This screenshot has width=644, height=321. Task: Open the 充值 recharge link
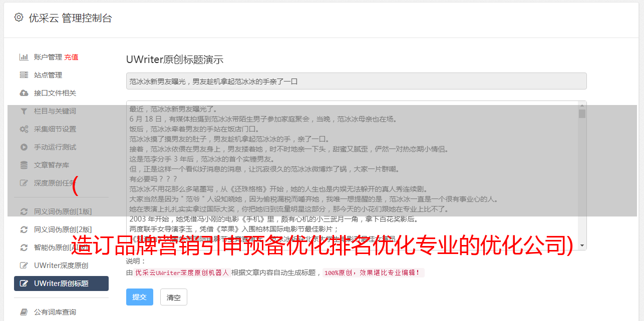pos(71,57)
